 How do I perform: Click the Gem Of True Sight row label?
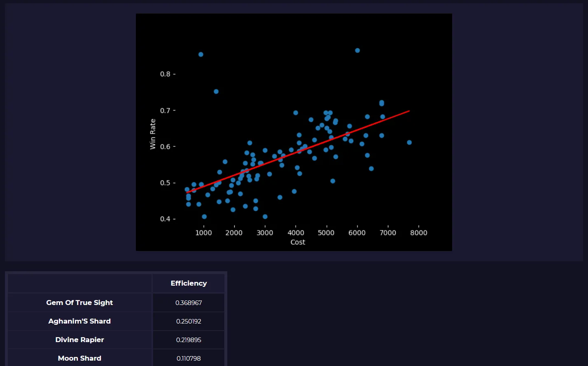tap(79, 302)
